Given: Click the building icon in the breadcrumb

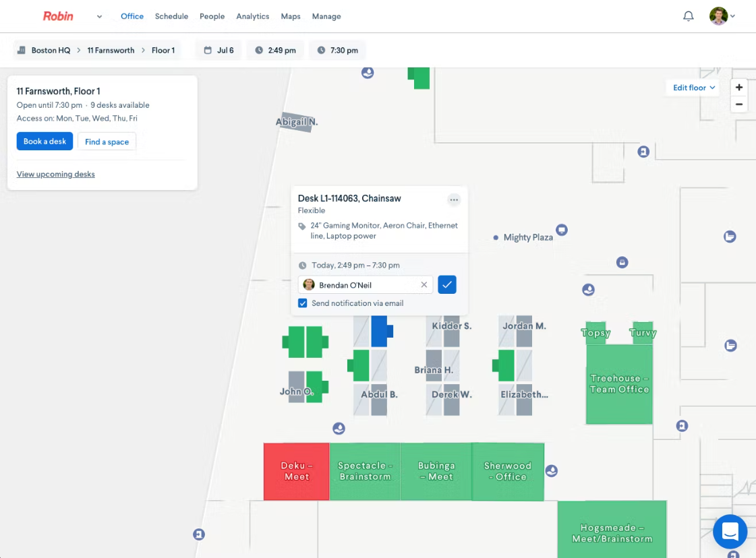Looking at the screenshot, I should pyautogui.click(x=21, y=50).
